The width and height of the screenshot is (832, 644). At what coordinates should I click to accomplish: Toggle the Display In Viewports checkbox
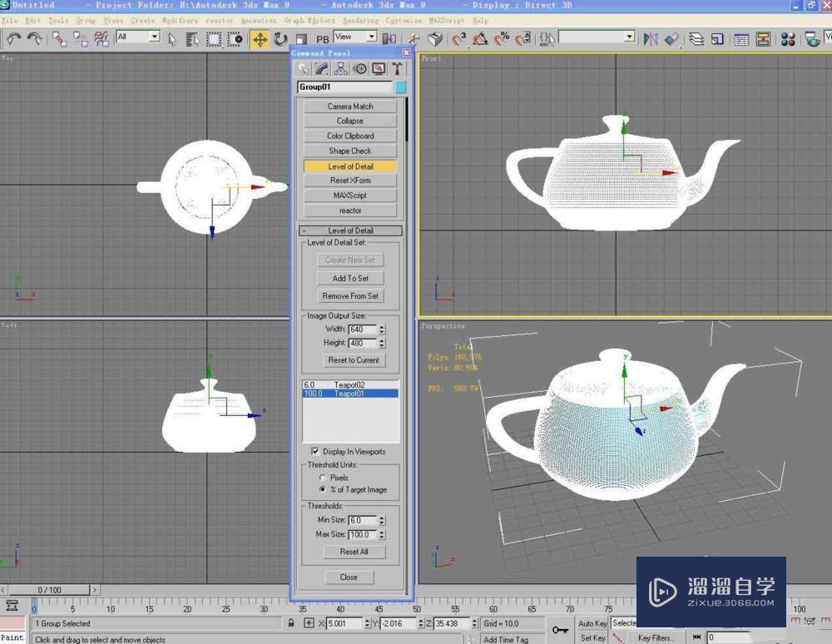click(x=314, y=450)
